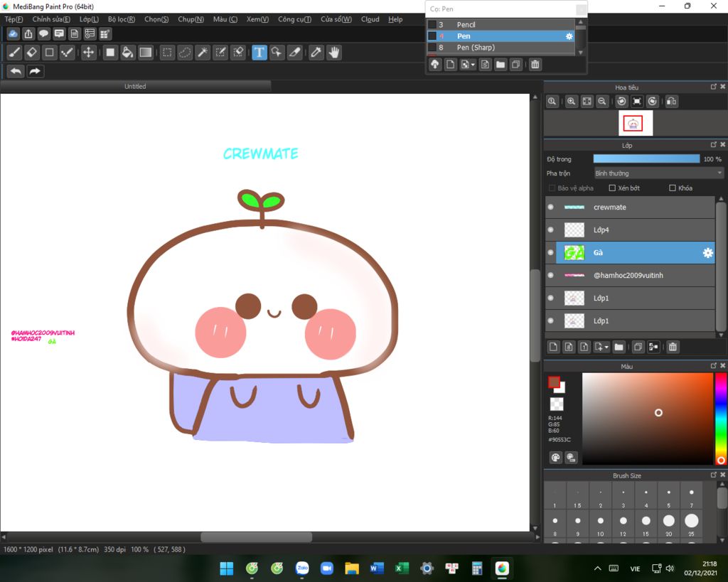Toggle the Bảo vệ alpha checkbox
Screen dimensions: 728x582
click(x=552, y=188)
